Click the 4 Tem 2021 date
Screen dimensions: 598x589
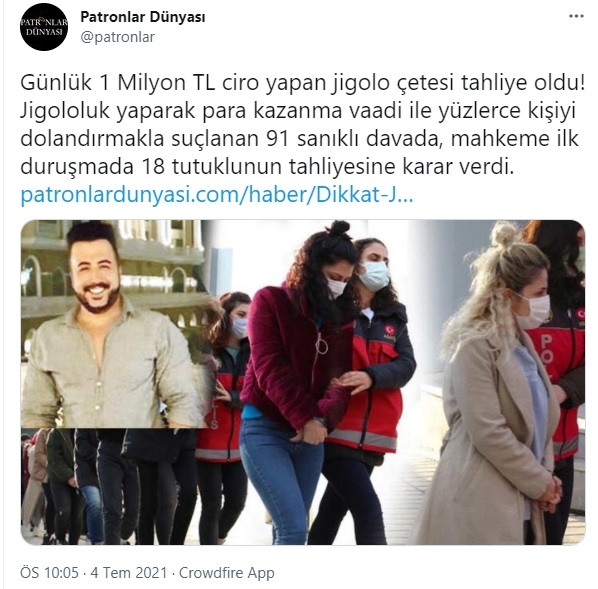point(129,573)
